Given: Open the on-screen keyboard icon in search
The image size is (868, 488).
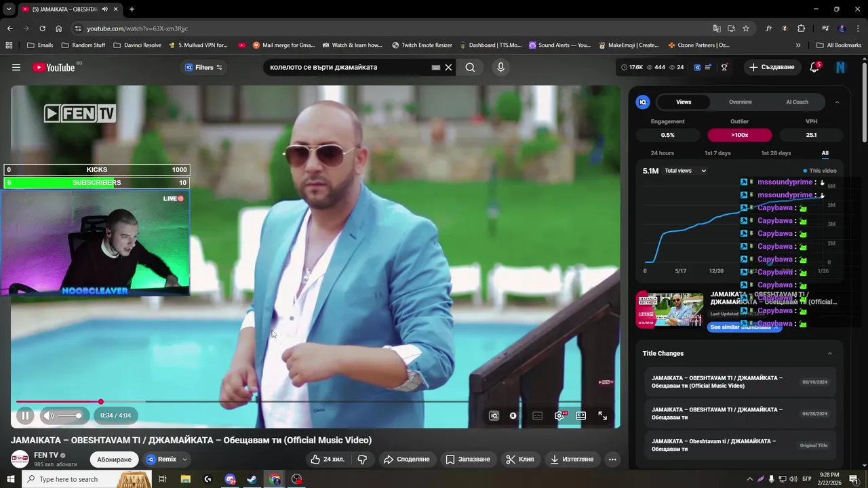Looking at the screenshot, I should click(x=436, y=67).
